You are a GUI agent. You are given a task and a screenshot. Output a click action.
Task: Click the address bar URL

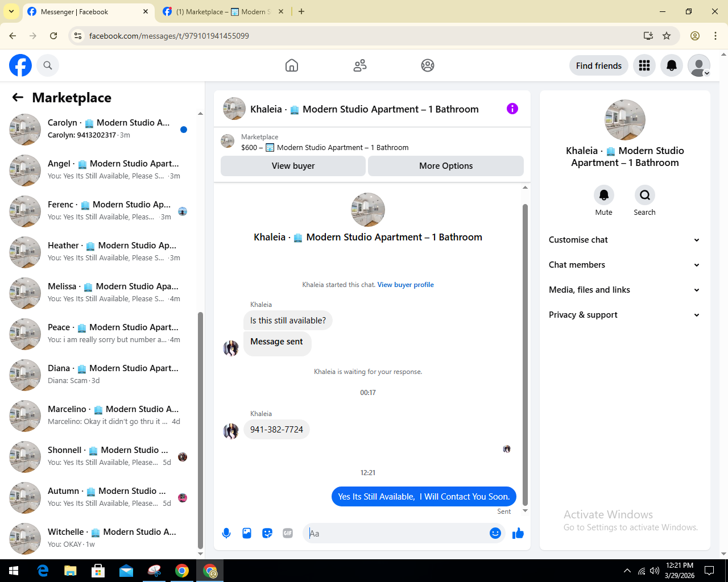pos(169,36)
